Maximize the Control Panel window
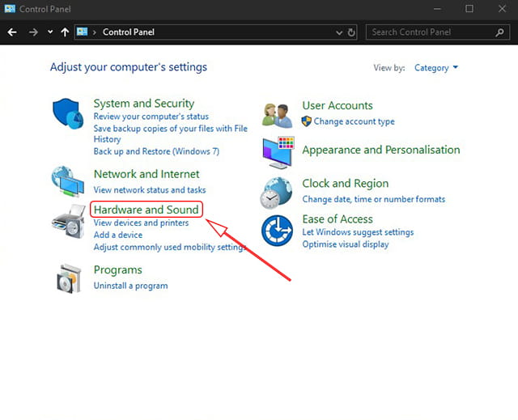Viewport: 518px width, 420px height. pyautogui.click(x=469, y=9)
